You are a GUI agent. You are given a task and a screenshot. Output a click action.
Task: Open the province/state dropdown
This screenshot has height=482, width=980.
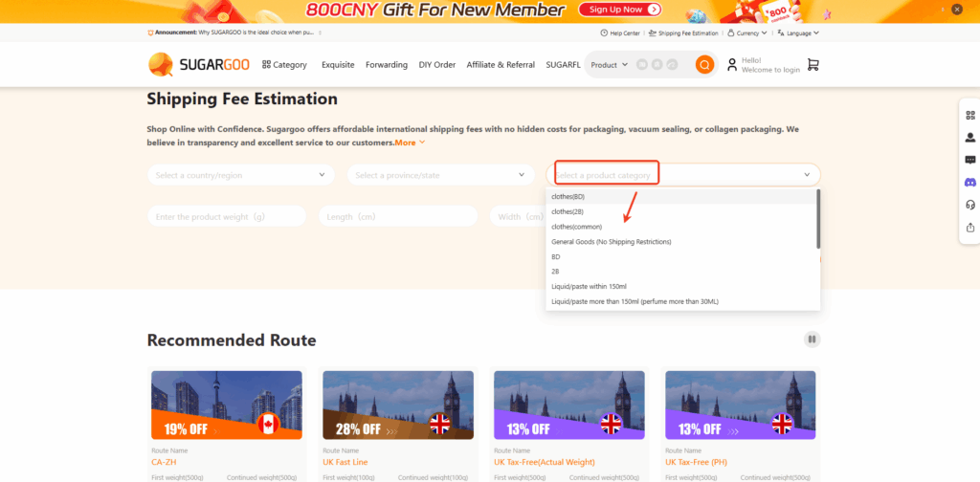coord(440,175)
